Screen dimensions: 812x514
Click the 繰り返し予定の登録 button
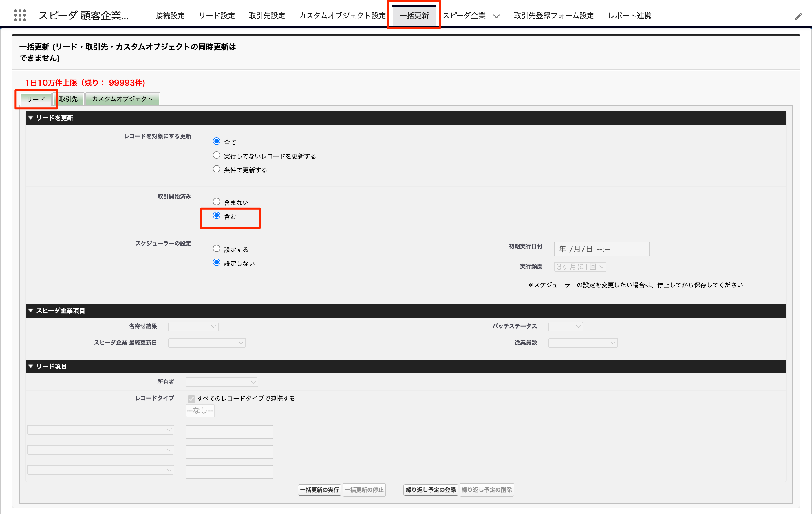point(431,490)
